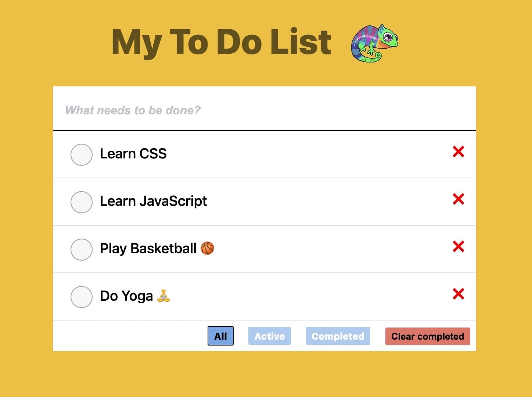Screen dimensions: 532x397
Task: Click the yoga person emoji
Action: pos(163,296)
